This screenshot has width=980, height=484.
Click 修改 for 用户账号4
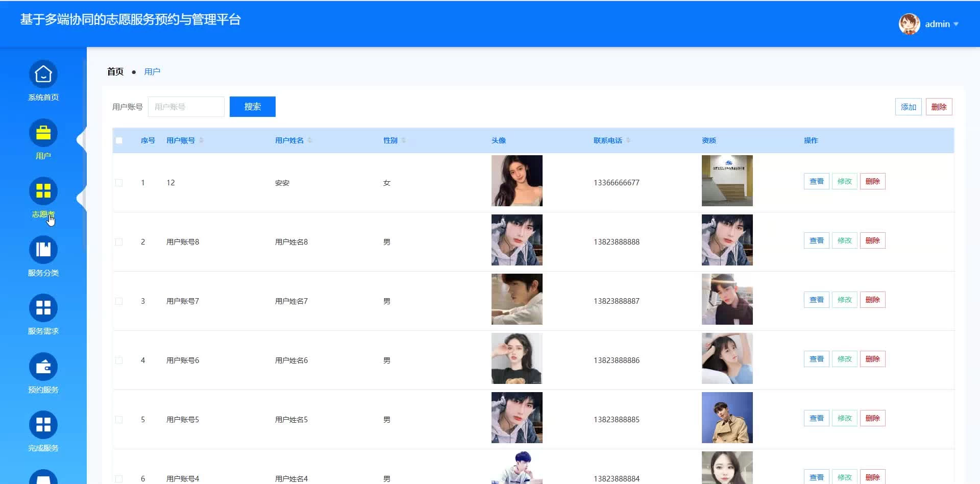[845, 477]
